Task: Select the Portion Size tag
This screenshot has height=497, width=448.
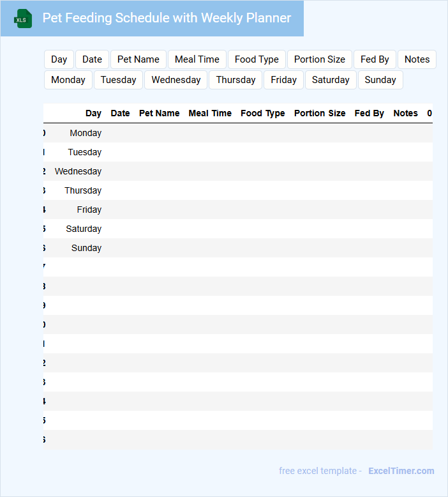Action: click(x=320, y=59)
